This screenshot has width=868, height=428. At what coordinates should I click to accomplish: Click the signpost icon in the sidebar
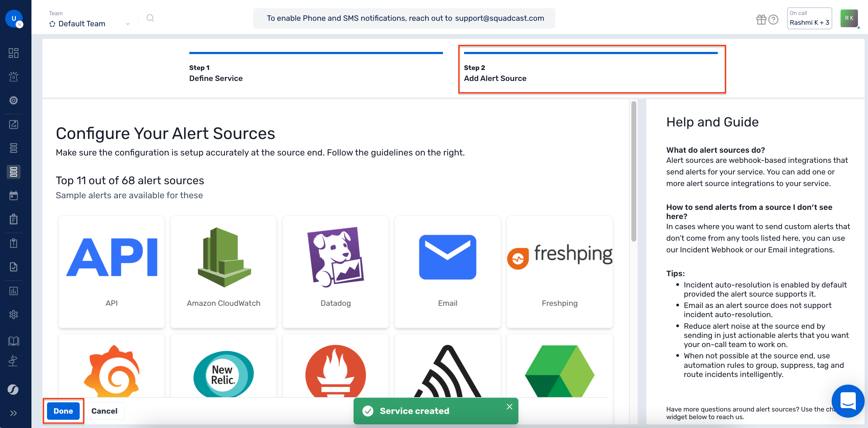tap(13, 360)
